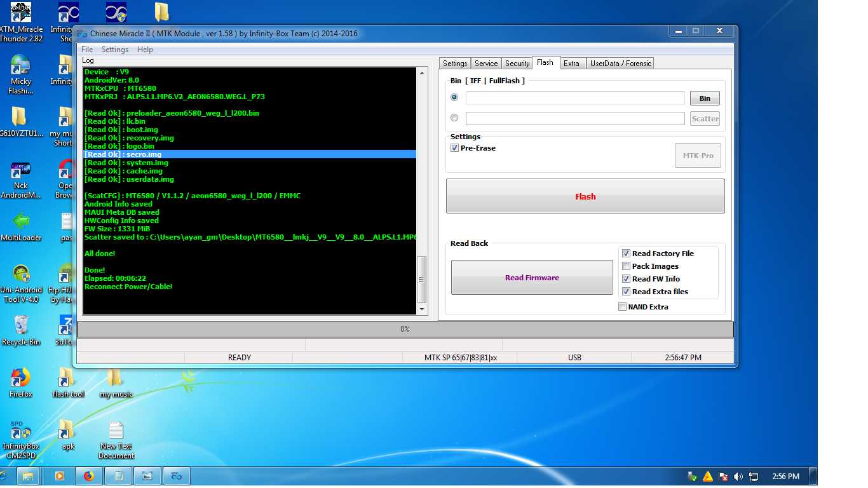The width and height of the screenshot is (868, 488).
Task: Open the G610YZTU1 folder on desktop
Action: [21, 121]
